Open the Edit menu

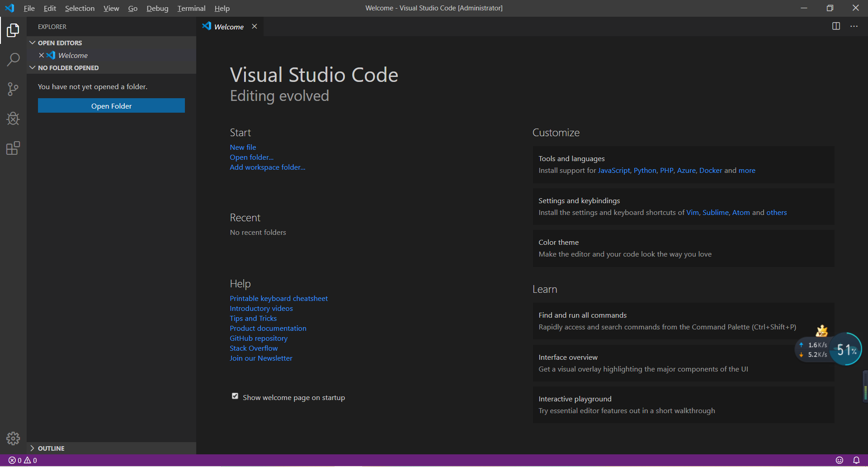[x=50, y=8]
